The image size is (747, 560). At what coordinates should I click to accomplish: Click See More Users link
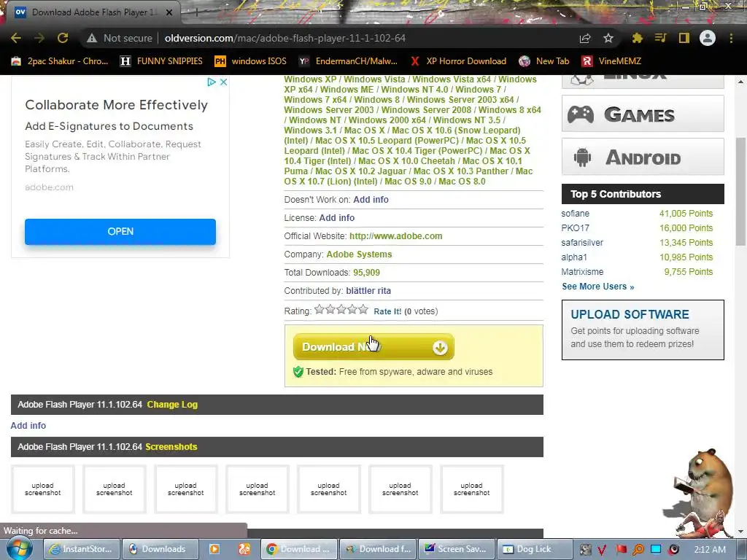[598, 287]
